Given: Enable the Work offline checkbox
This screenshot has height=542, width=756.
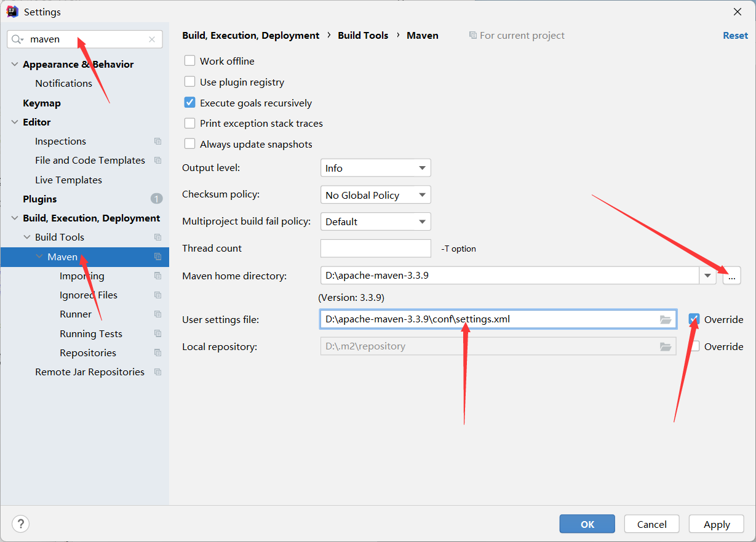Looking at the screenshot, I should coord(189,61).
